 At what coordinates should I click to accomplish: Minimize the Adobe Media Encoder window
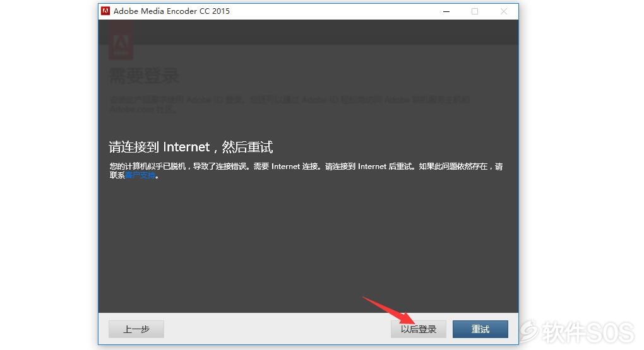point(446,11)
